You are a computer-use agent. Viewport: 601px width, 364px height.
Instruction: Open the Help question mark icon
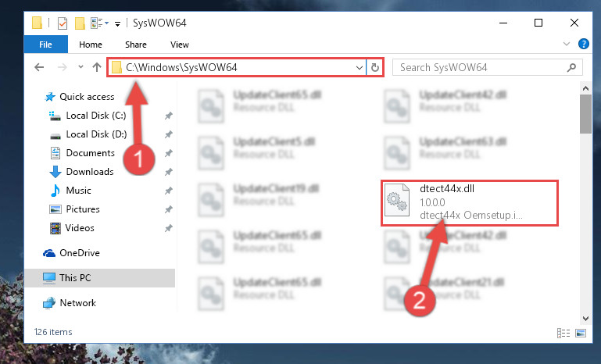pyautogui.click(x=583, y=44)
